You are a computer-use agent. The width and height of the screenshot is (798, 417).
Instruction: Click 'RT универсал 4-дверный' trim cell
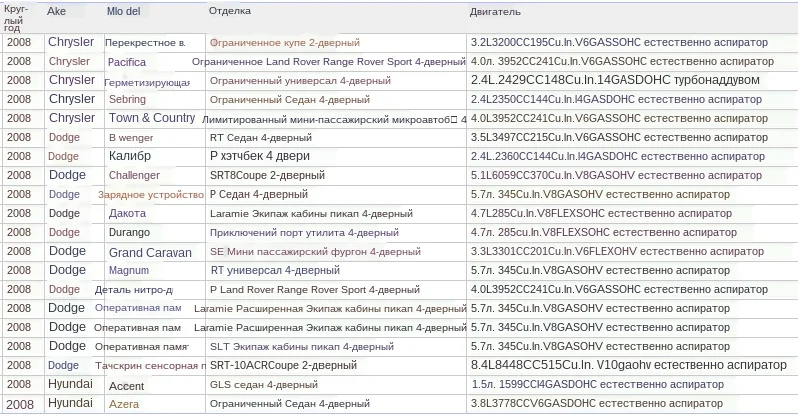pyautogui.click(x=275, y=270)
